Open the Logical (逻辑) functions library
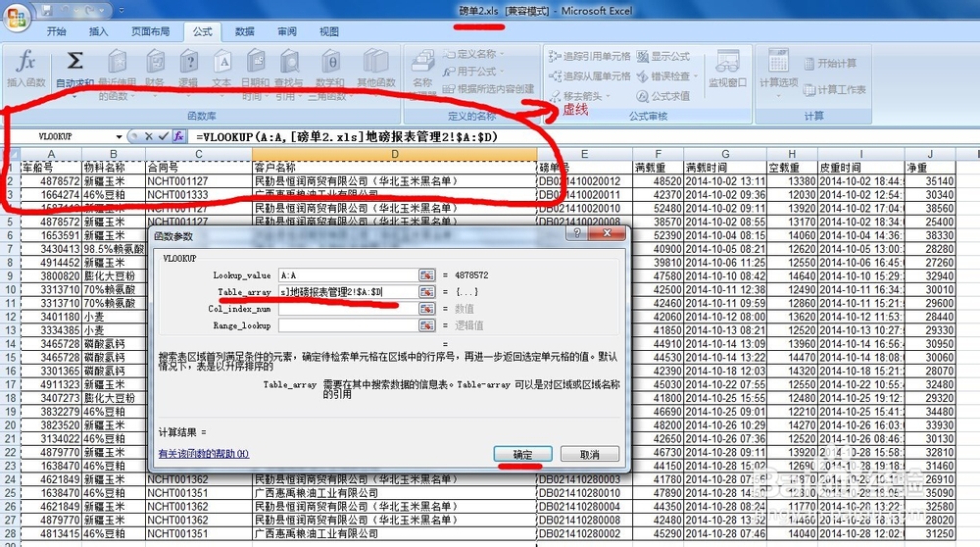This screenshot has height=547, width=980. click(x=189, y=69)
